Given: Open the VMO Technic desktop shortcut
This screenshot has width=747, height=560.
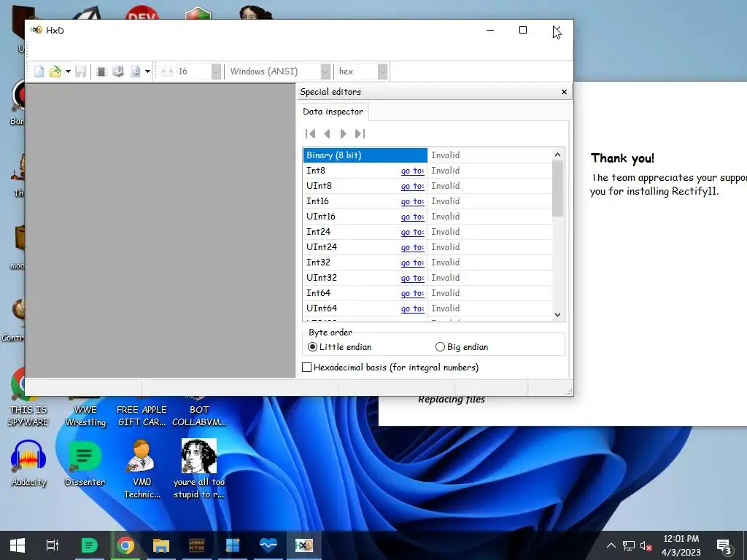Looking at the screenshot, I should (x=142, y=469).
